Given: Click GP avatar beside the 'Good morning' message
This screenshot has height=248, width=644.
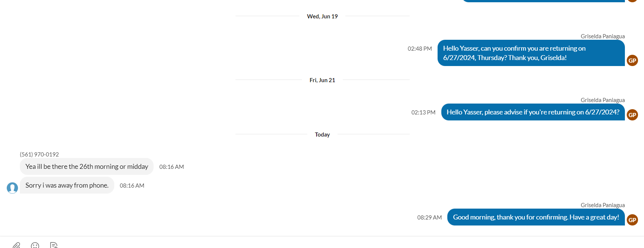Looking at the screenshot, I should point(632,220).
